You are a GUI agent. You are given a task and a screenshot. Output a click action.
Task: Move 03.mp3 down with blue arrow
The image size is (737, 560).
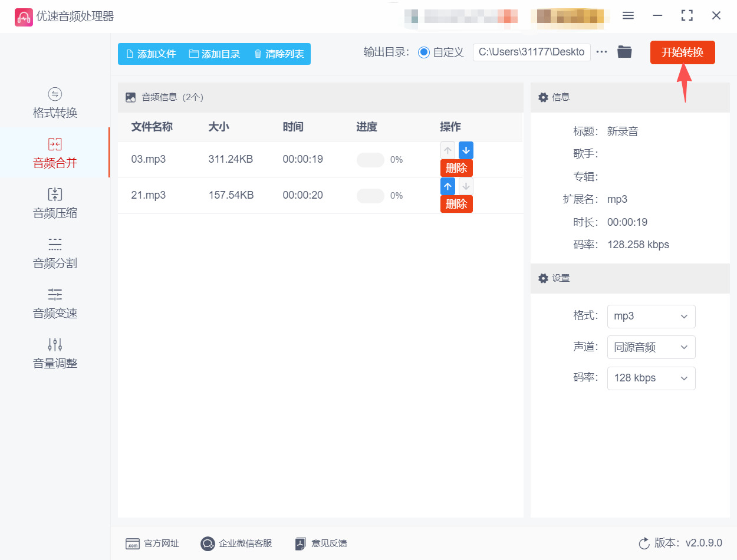466,150
